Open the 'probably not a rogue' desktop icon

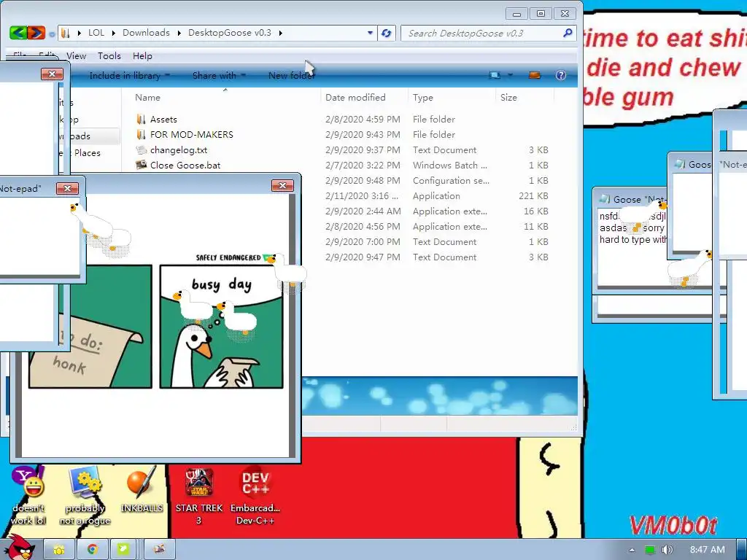click(x=85, y=495)
